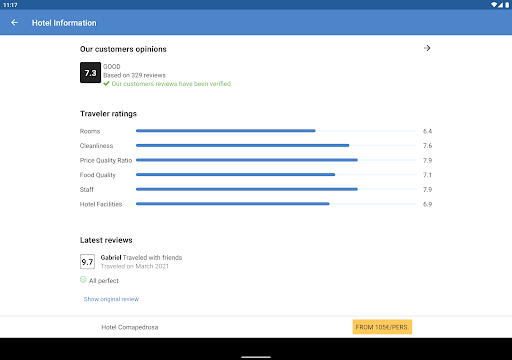Tap Our customers reviews have been verified
Viewport: 512px width, 360px height.
[171, 84]
